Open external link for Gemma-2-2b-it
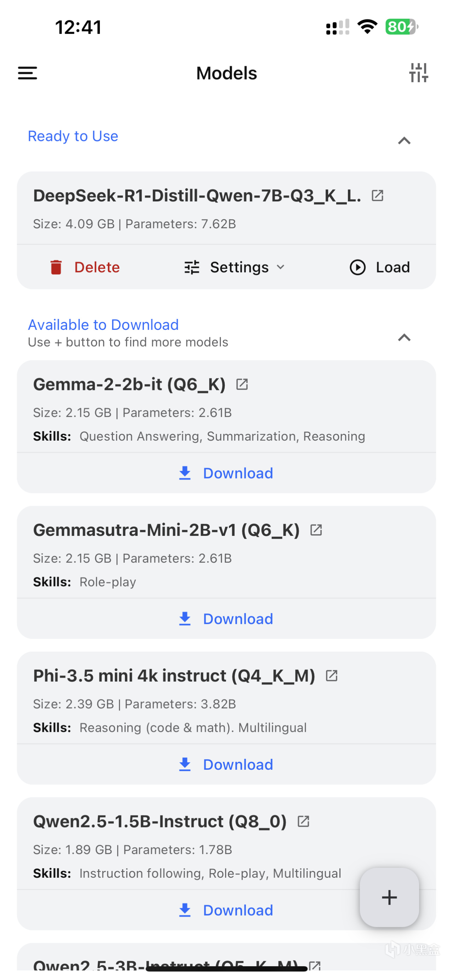Image resolution: width=453 pixels, height=980 pixels. pos(242,384)
